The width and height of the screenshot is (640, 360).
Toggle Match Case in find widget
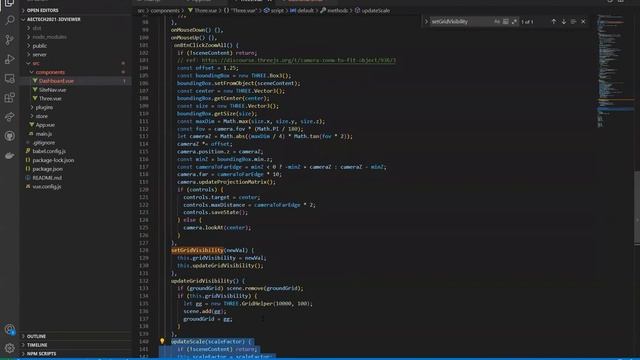[x=497, y=22]
